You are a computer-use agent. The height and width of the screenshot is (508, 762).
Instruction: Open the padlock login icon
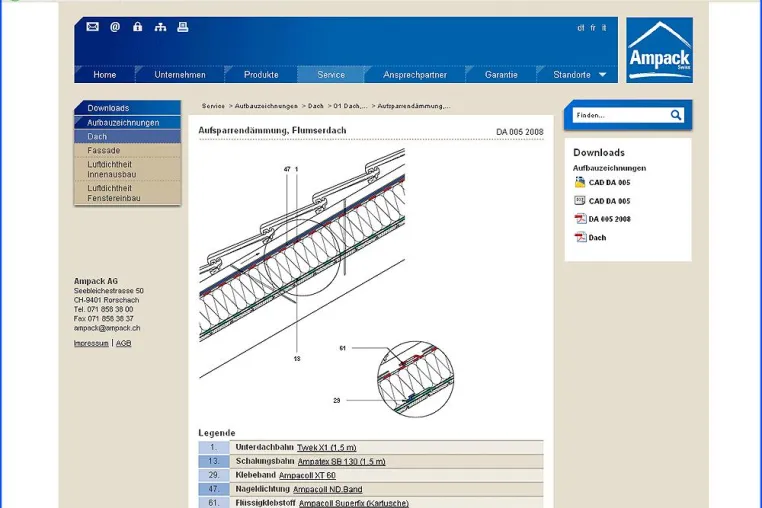(x=138, y=27)
